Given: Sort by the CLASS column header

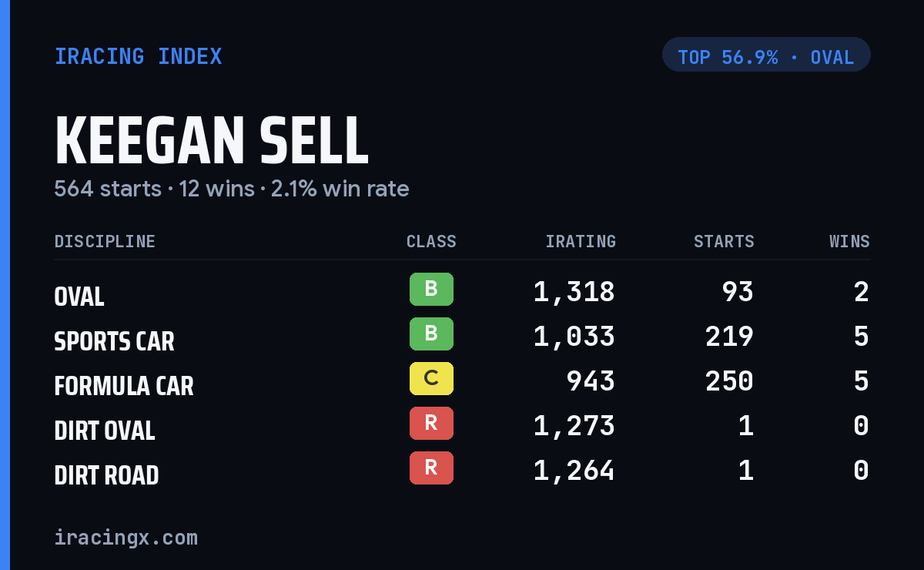Looking at the screenshot, I should click(x=431, y=242).
